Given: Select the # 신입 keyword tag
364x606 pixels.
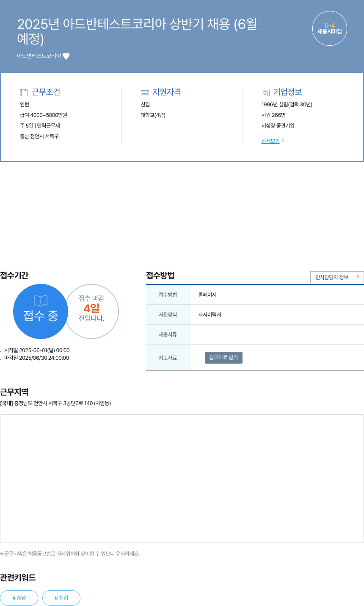Looking at the screenshot, I should click(61, 598).
